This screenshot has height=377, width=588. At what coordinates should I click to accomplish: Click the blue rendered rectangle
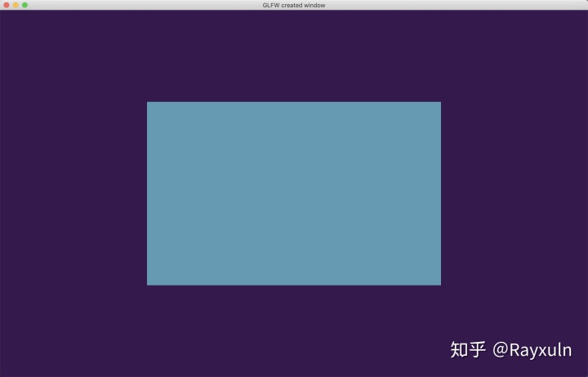tap(294, 193)
